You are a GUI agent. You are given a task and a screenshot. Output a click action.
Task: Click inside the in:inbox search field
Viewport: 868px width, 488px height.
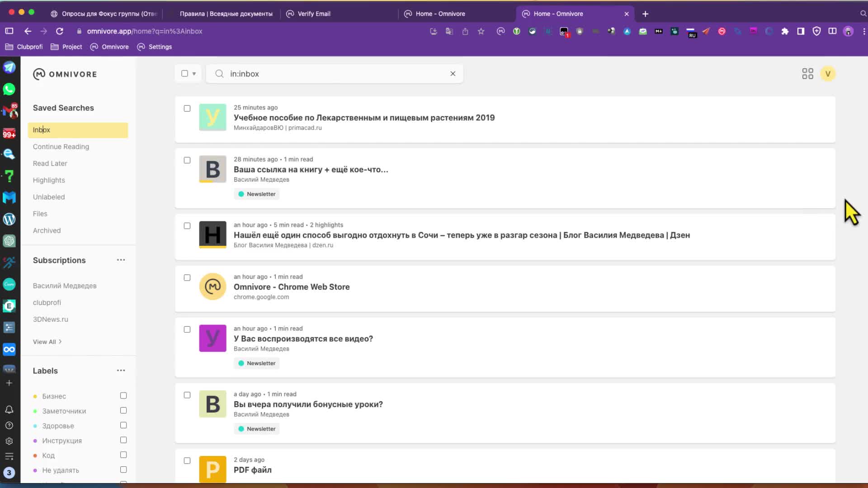pyautogui.click(x=335, y=74)
